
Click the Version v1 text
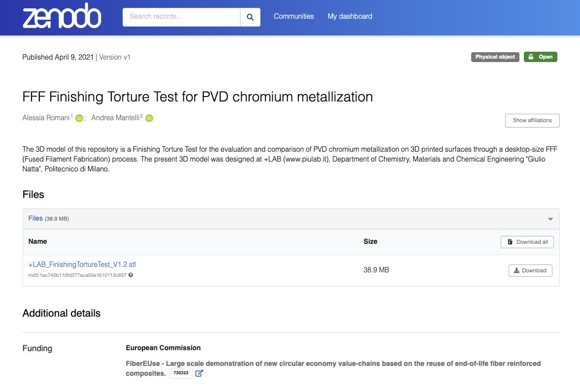[115, 57]
